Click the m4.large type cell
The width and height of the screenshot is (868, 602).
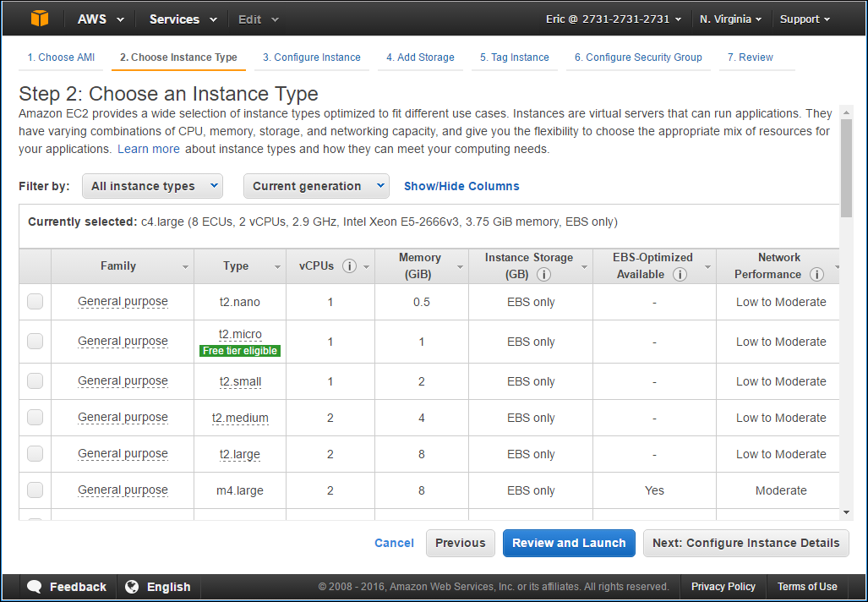coord(240,490)
